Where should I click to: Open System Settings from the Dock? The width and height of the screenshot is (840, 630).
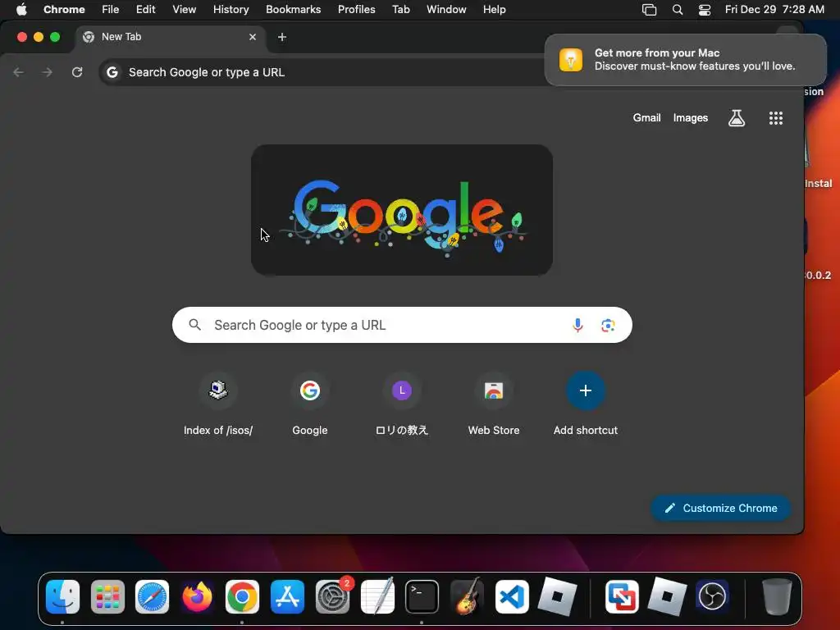(x=332, y=596)
